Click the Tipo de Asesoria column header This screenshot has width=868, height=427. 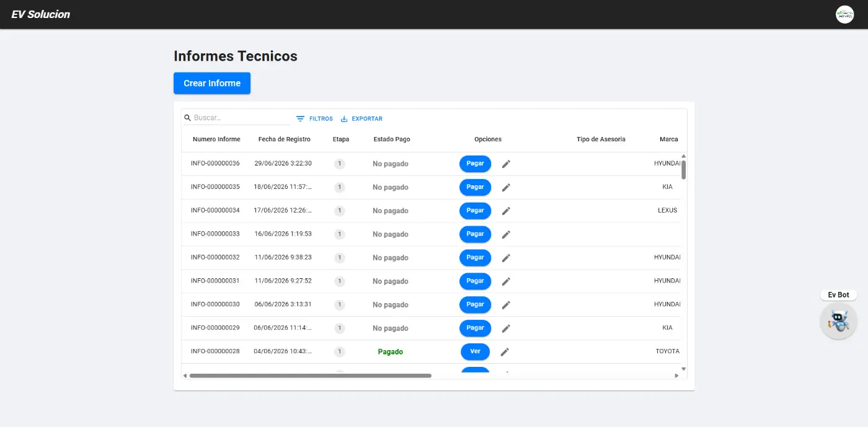601,139
